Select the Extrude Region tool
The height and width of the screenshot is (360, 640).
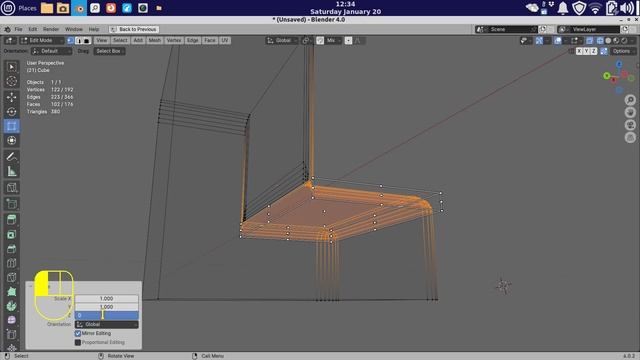(11, 220)
